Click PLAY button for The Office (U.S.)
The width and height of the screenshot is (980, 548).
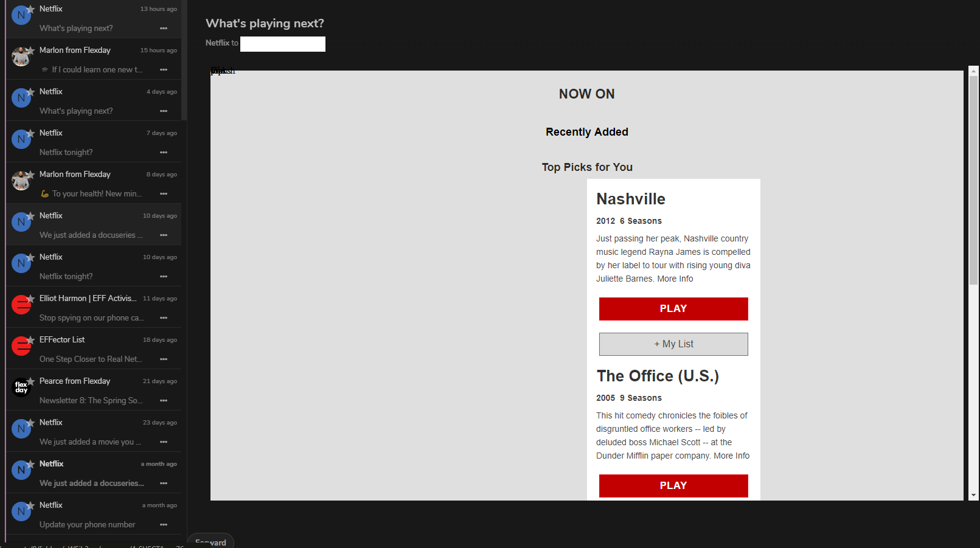click(x=673, y=486)
